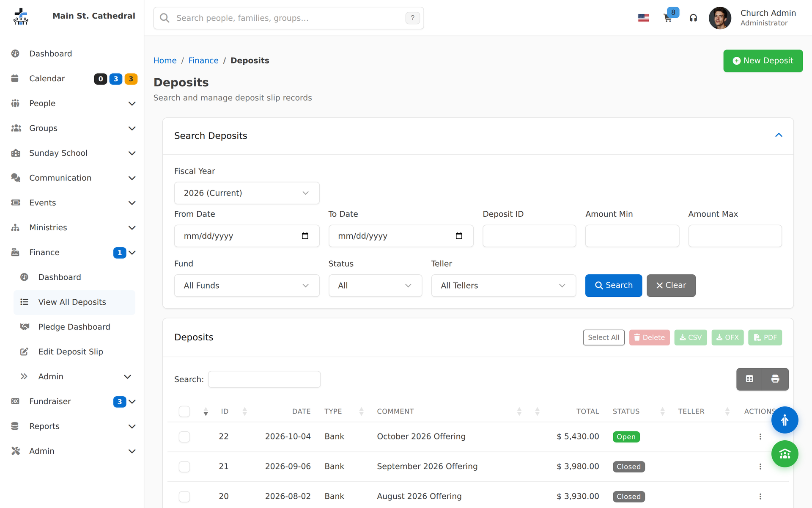
Task: Click the Clear filters button
Action: pos(671,286)
